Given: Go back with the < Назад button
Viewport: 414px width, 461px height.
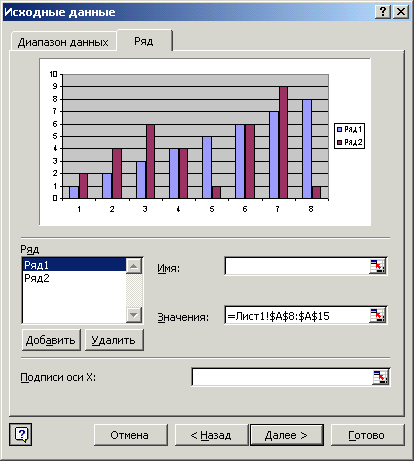Looking at the screenshot, I should point(211,435).
